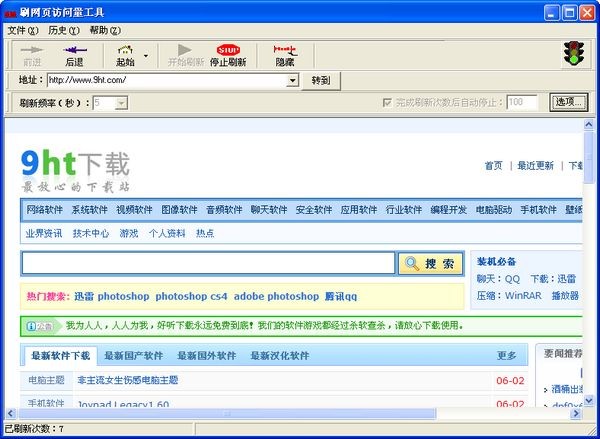Open the 历史 menu
This screenshot has width=600, height=439.
pyautogui.click(x=64, y=30)
